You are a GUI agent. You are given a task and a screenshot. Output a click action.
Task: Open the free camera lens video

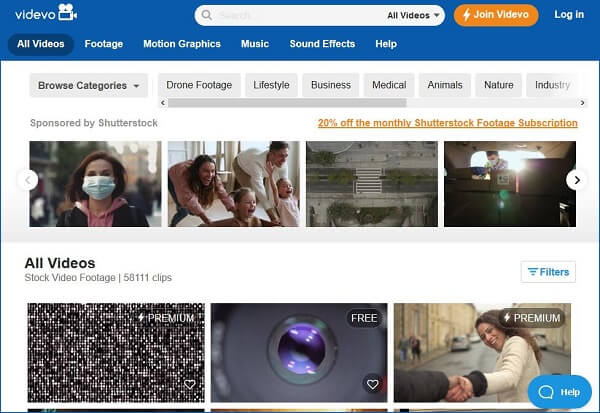[x=299, y=353]
